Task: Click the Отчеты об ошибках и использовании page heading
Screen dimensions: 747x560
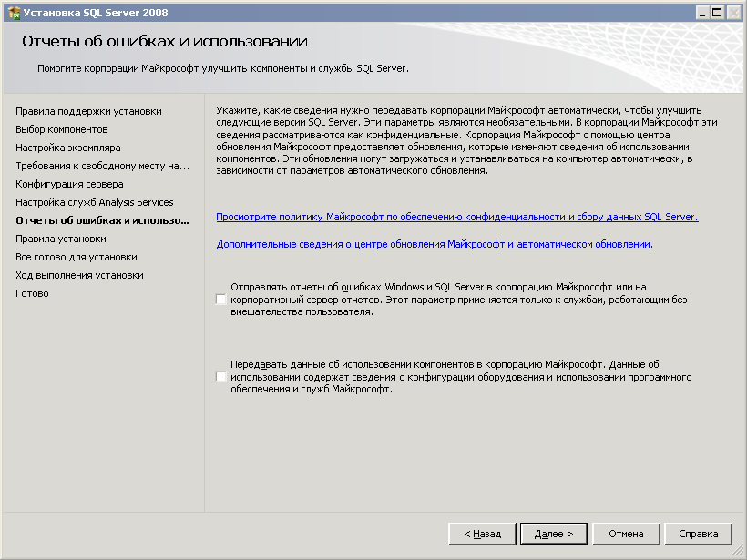Action: click(x=165, y=41)
